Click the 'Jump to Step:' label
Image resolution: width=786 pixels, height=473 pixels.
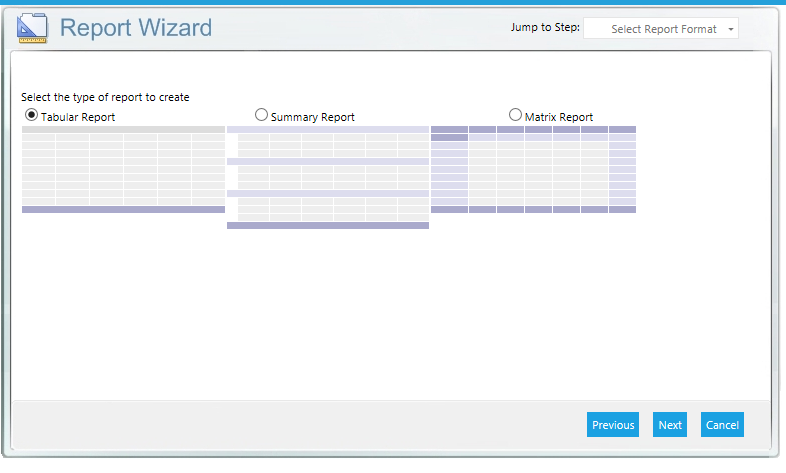click(x=545, y=28)
